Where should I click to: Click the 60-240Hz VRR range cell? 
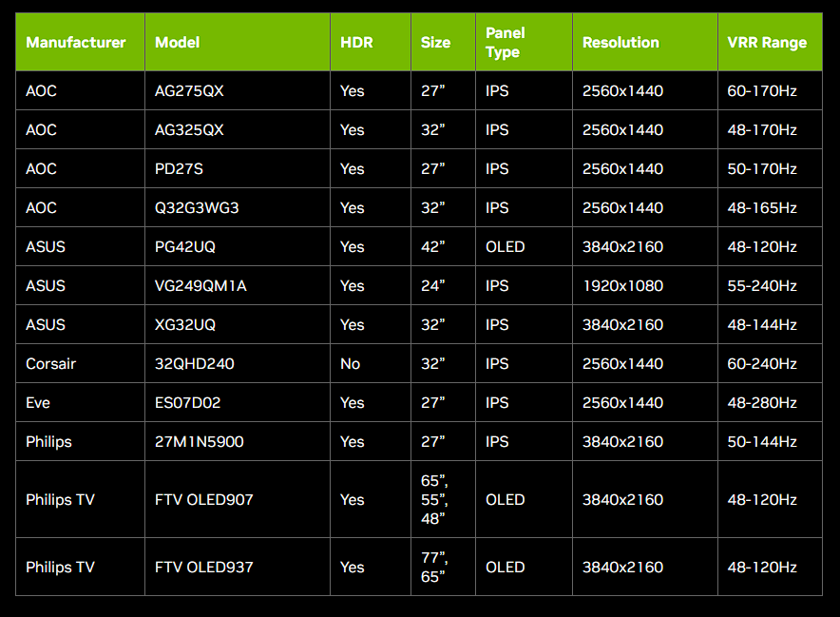770,363
